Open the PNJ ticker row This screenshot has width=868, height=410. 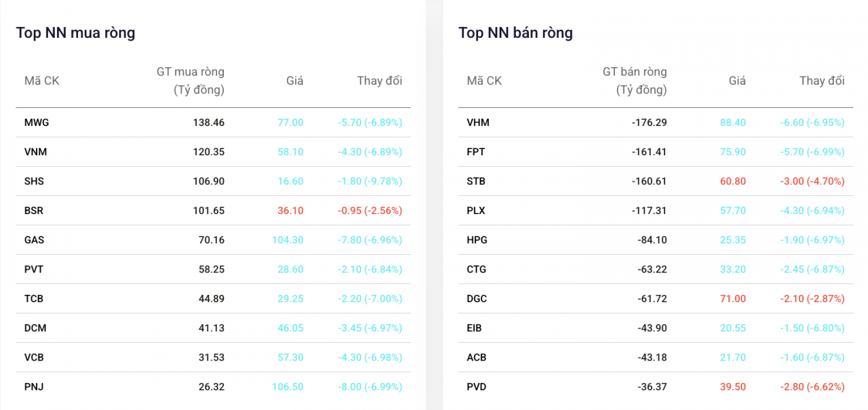pyautogui.click(x=34, y=386)
